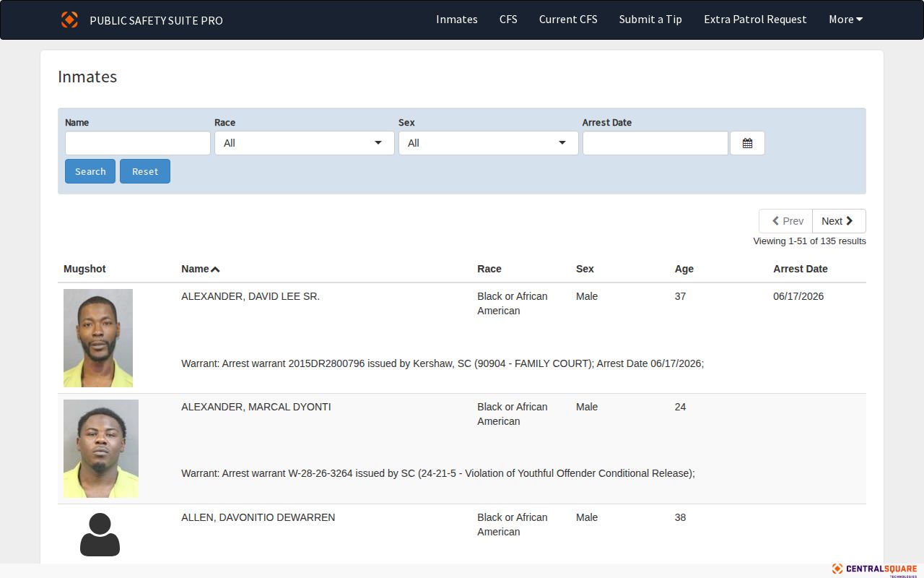The image size is (924, 578).
Task: Click the Prev pagination button
Action: [786, 221]
